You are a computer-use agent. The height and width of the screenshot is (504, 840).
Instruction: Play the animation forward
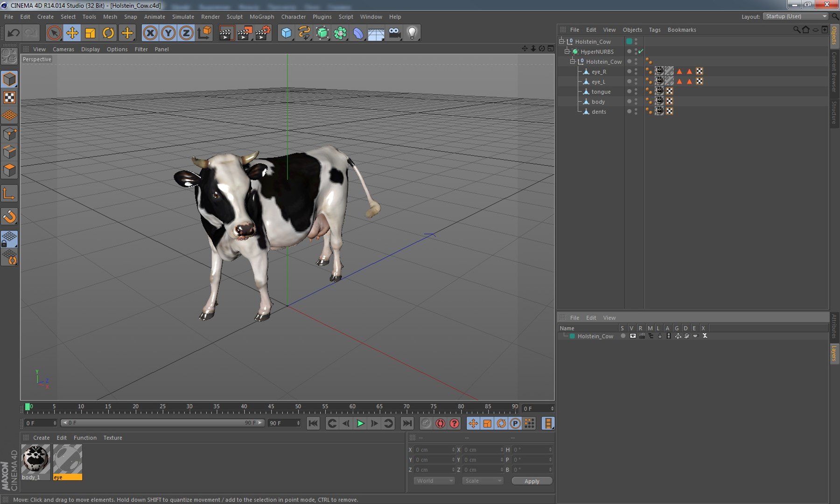click(x=360, y=423)
